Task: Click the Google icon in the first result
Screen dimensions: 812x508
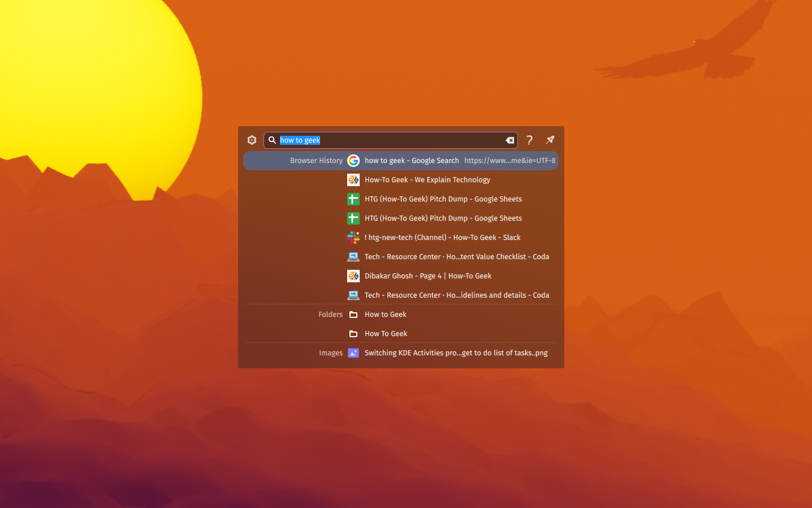Action: [x=353, y=161]
